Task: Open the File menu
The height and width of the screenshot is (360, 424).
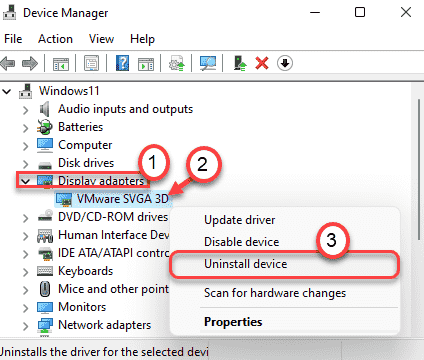Action: 13,39
